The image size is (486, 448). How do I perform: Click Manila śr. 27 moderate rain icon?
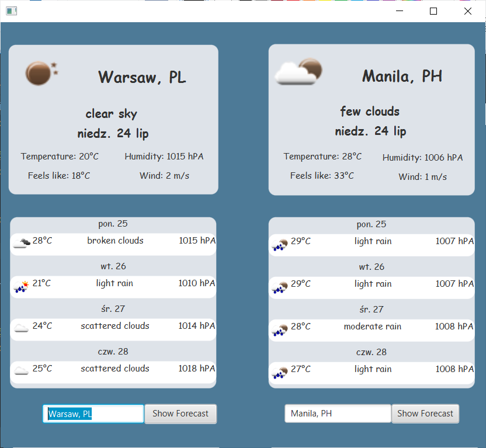[280, 329]
